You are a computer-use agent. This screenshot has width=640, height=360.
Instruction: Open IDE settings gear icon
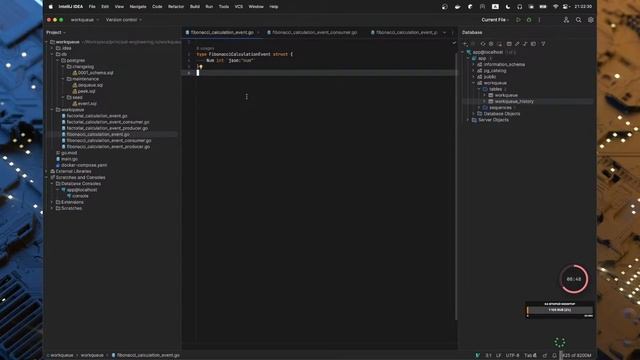(x=591, y=20)
